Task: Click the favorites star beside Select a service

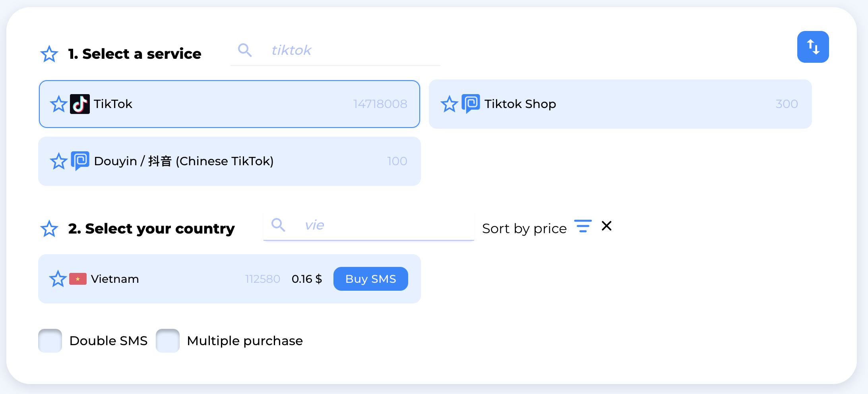Action: point(49,54)
